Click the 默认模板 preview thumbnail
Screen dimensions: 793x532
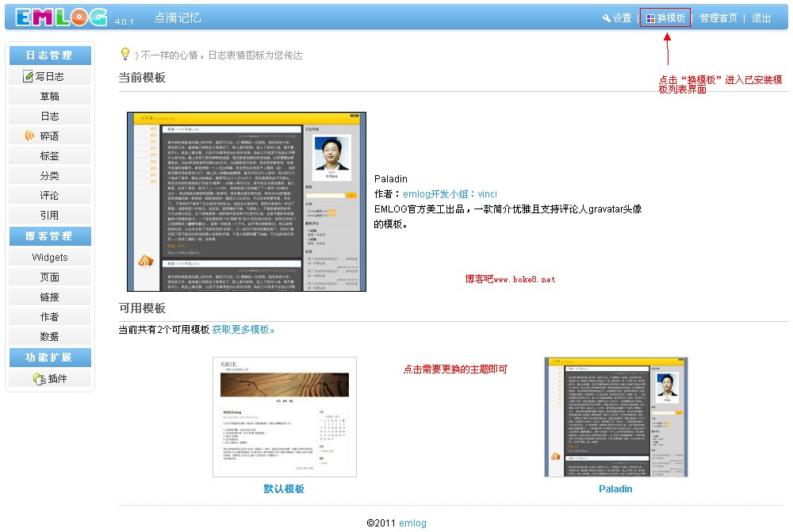[x=284, y=417]
